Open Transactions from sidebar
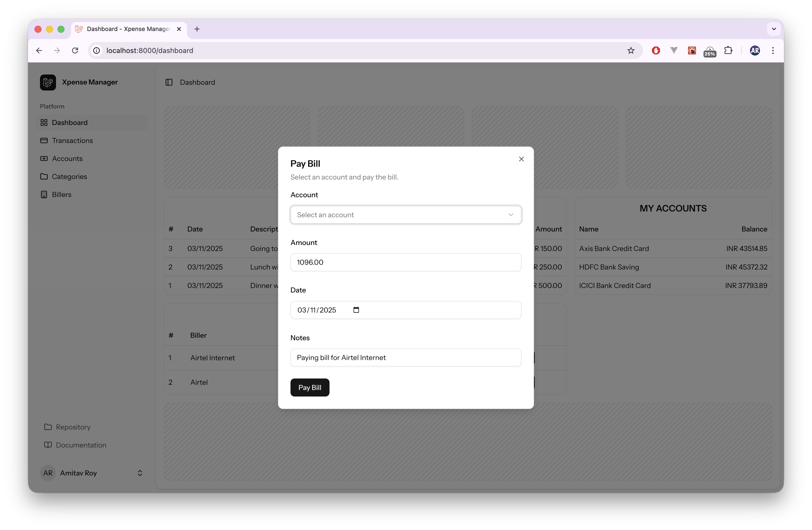 click(x=72, y=140)
